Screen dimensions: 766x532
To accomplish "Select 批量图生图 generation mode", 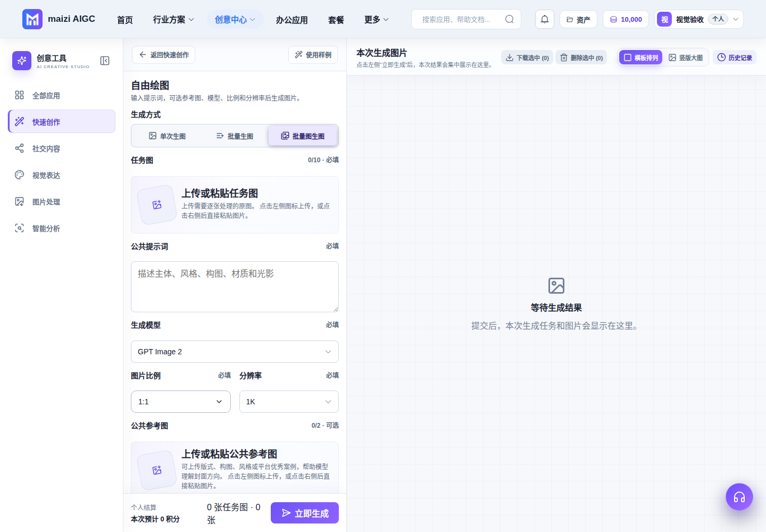I will click(x=303, y=136).
